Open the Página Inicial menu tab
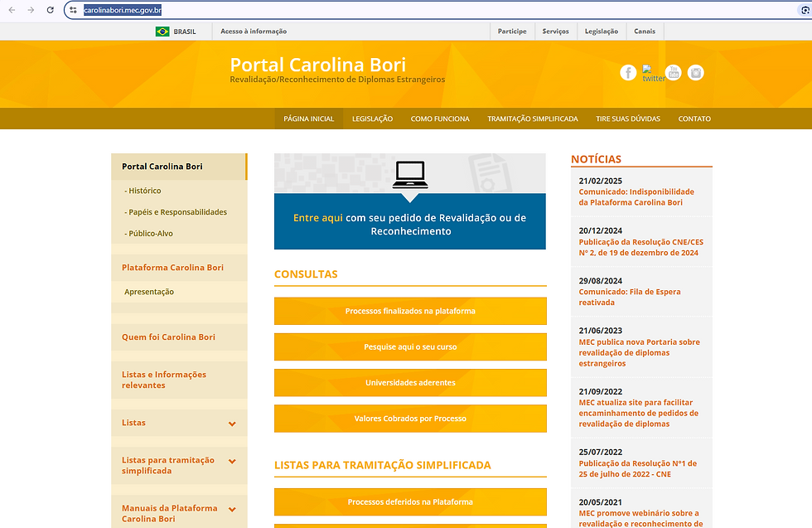This screenshot has width=812, height=528. pos(308,119)
